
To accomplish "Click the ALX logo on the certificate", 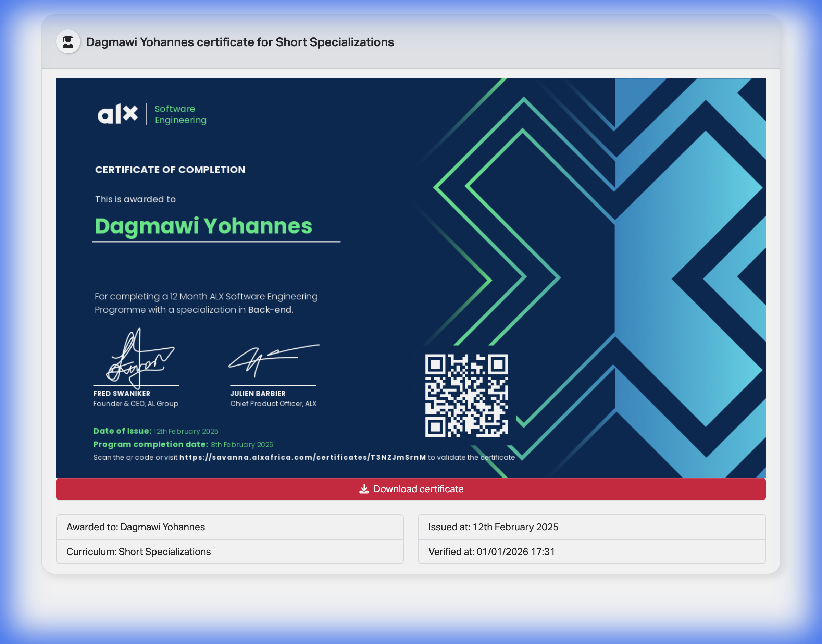I will tap(117, 113).
